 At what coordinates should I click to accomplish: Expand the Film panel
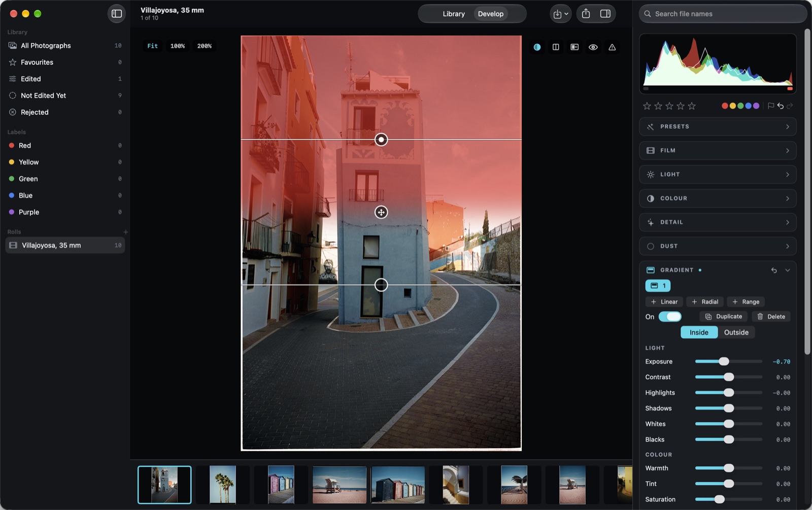click(718, 151)
